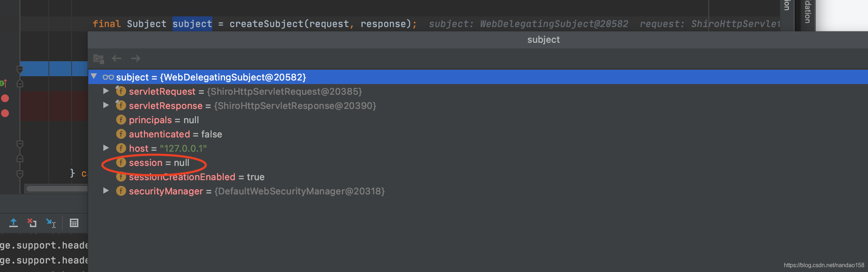Click the blue pop-frame upload arrow icon
The height and width of the screenshot is (272, 868).
pyautogui.click(x=14, y=223)
